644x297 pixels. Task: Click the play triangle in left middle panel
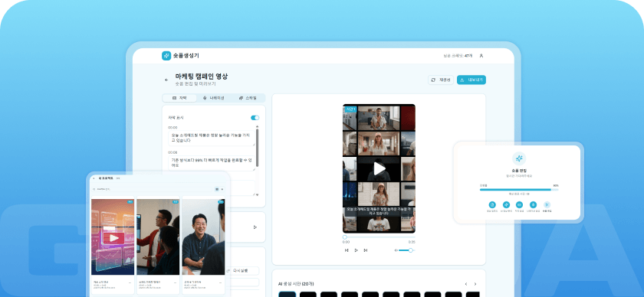click(255, 227)
